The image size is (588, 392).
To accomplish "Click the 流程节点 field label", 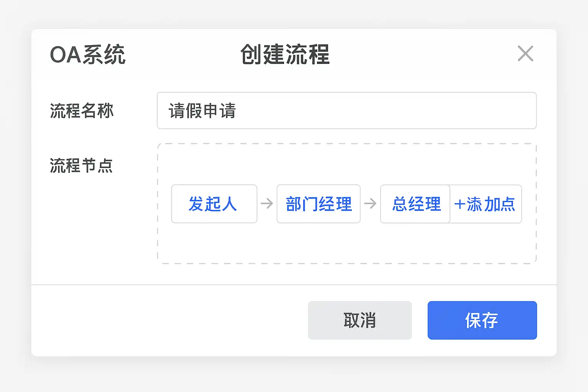I will point(81,166).
